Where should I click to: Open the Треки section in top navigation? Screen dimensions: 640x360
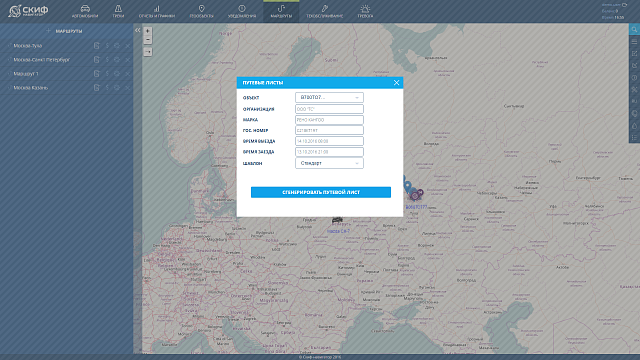pos(118,11)
